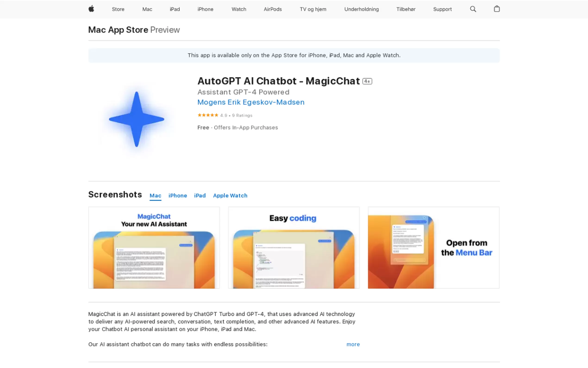This screenshot has width=588, height=368.
Task: Show Apple Watch screenshots tab
Action: 230,195
